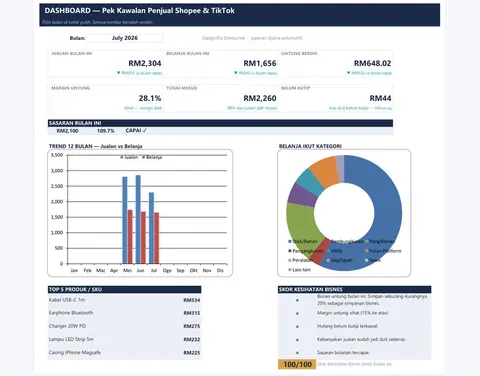This screenshot has height=376, width=480.
Task: Click the Bulan label beside the month field
Action: click(77, 38)
